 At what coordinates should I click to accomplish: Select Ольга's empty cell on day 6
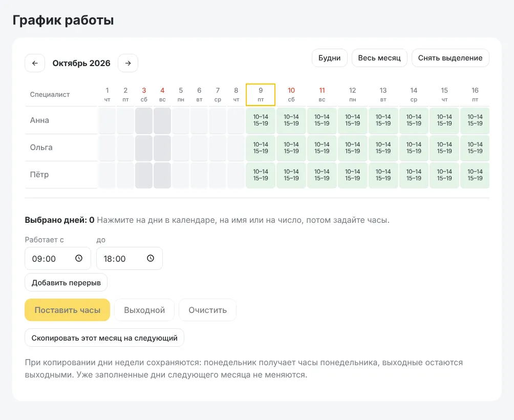[x=199, y=148]
